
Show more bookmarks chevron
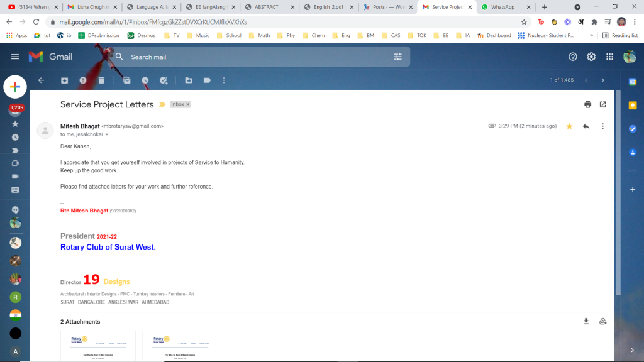[x=591, y=36]
